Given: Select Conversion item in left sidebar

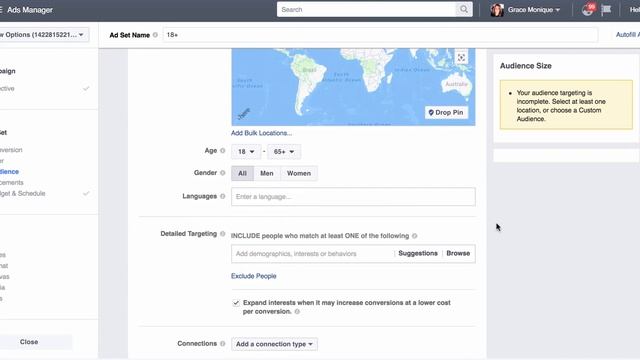Looking at the screenshot, I should coord(11,150).
